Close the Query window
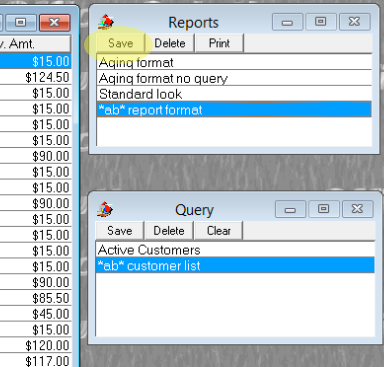Viewport: 384px width, 367px height. coord(357,209)
